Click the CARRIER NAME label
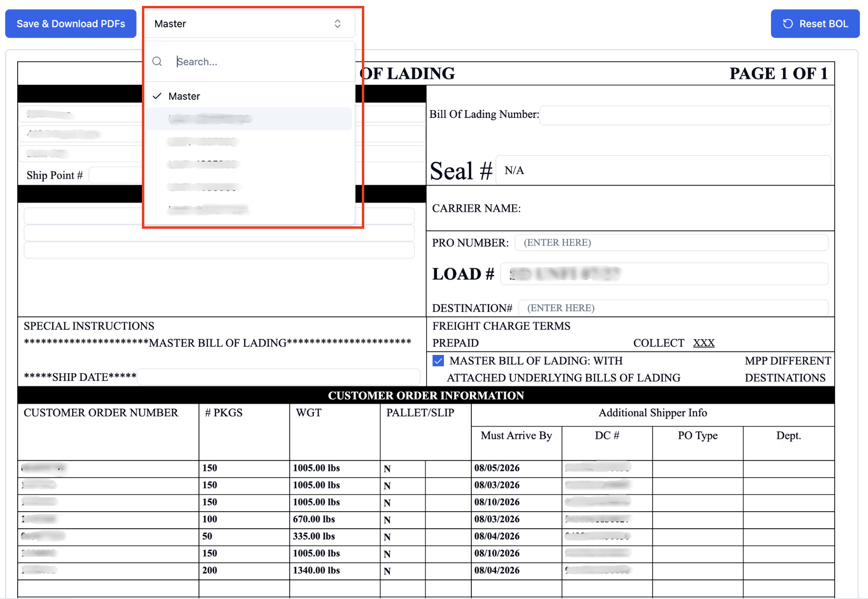 [476, 208]
